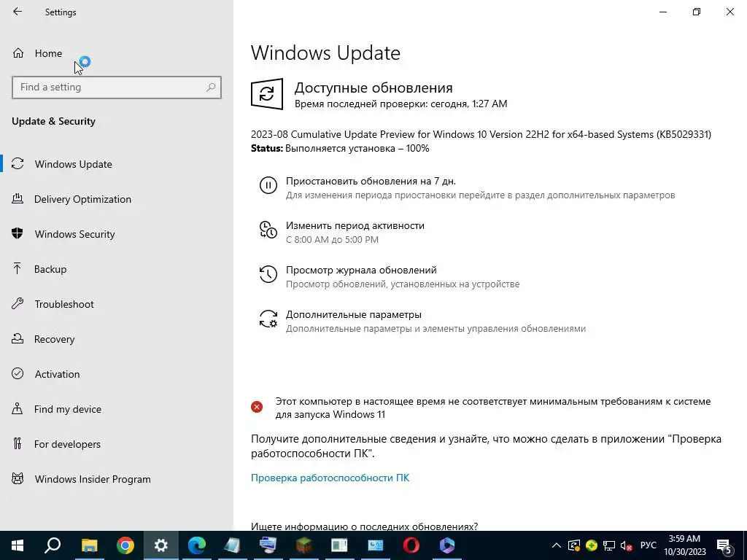Image resolution: width=747 pixels, height=560 pixels.
Task: Open Изменить период активности
Action: [355, 226]
